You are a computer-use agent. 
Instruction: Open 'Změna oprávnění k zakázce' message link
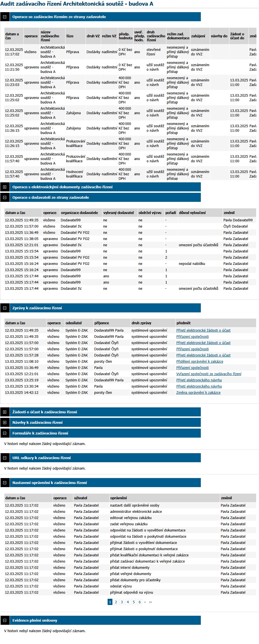198,393
